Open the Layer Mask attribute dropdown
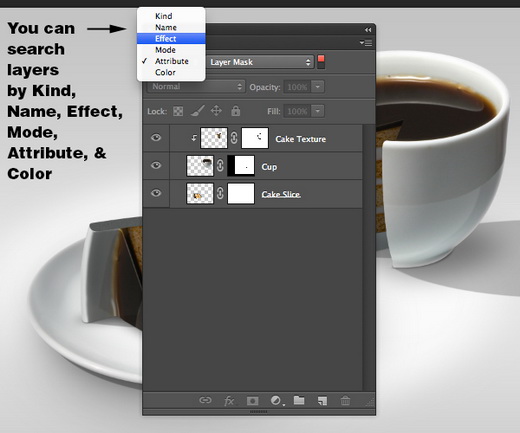 [x=260, y=62]
